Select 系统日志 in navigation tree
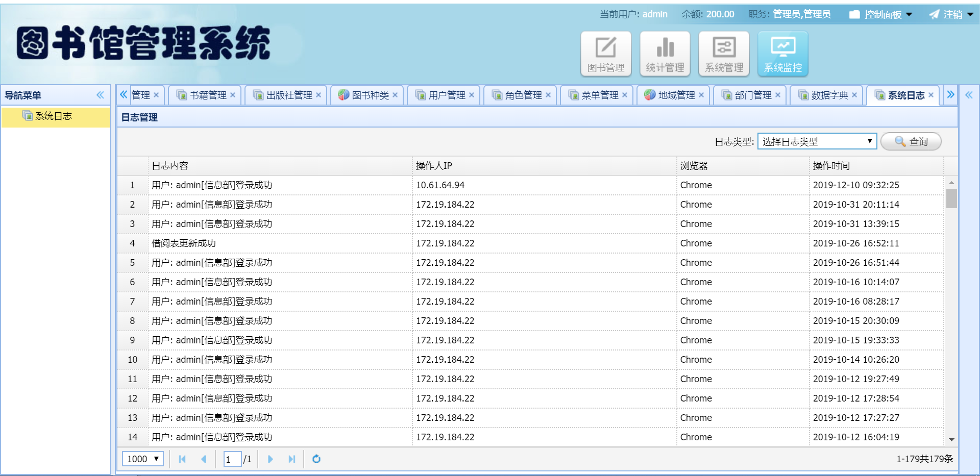Image resolution: width=980 pixels, height=476 pixels. (55, 116)
